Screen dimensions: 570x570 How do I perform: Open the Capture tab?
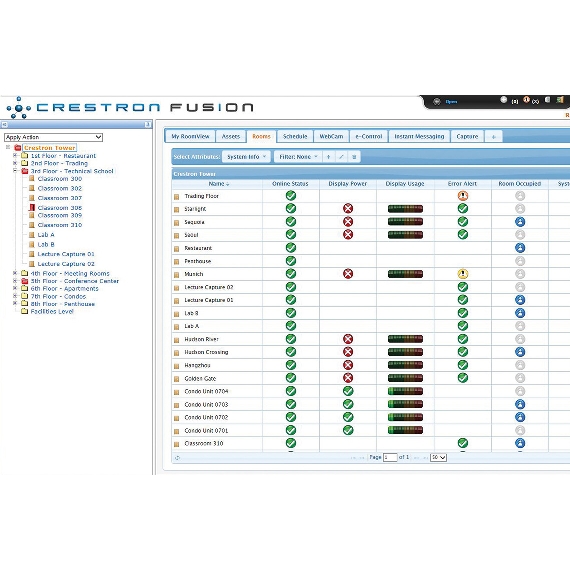click(x=467, y=136)
